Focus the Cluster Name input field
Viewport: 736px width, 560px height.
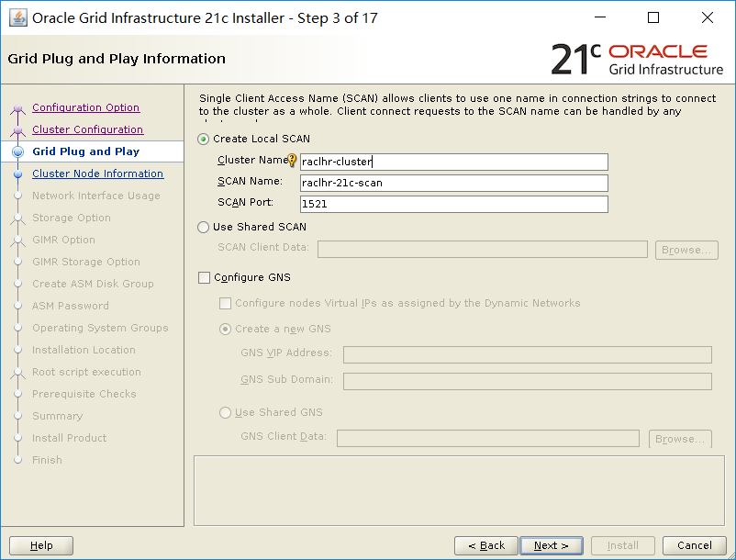(454, 162)
